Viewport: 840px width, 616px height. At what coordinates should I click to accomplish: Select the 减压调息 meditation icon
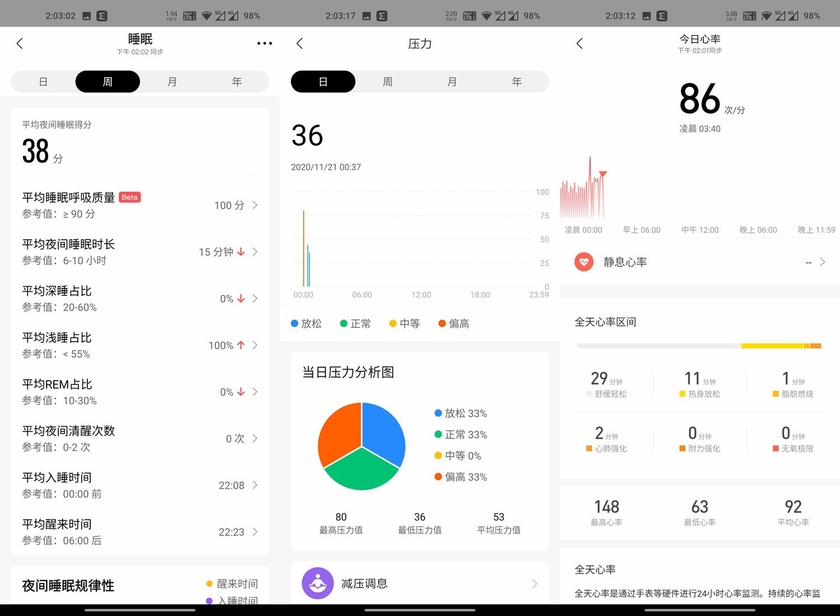318,583
